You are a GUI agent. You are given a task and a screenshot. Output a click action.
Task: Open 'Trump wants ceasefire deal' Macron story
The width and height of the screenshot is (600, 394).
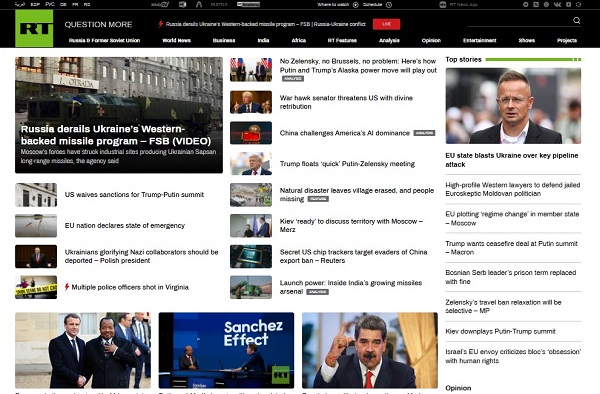click(512, 248)
